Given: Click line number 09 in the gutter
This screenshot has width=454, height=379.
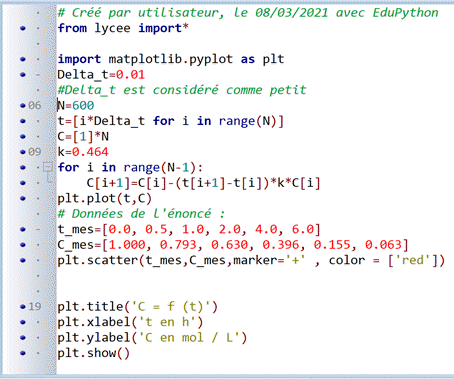Looking at the screenshot, I should (x=34, y=152).
